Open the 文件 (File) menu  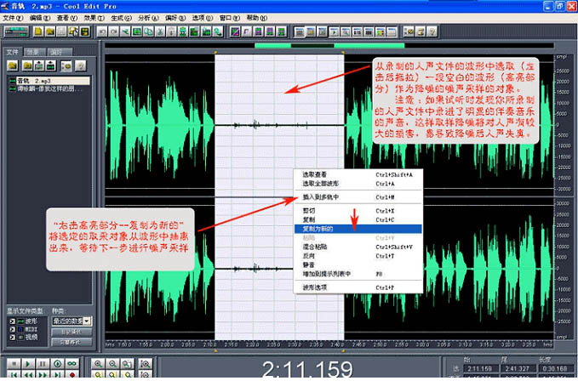tap(13, 18)
